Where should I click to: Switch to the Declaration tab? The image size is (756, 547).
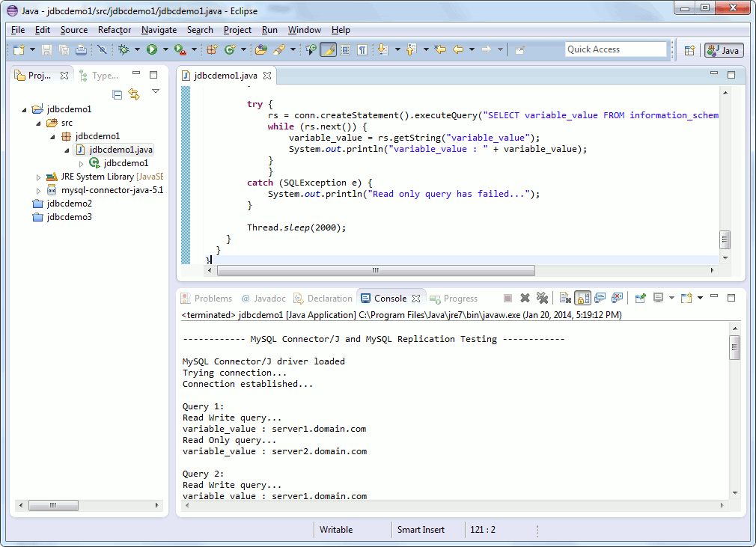click(x=323, y=299)
